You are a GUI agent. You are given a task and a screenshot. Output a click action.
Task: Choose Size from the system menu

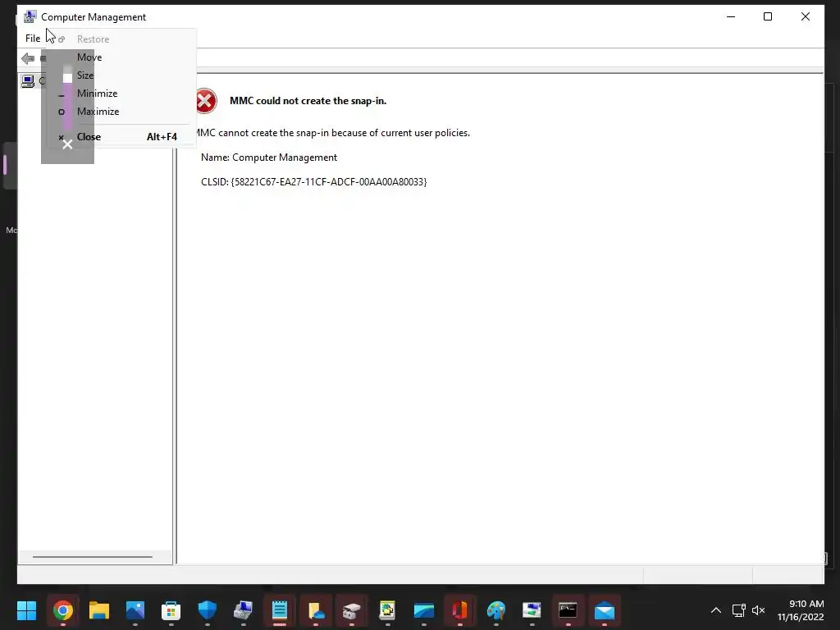[x=122, y=75]
